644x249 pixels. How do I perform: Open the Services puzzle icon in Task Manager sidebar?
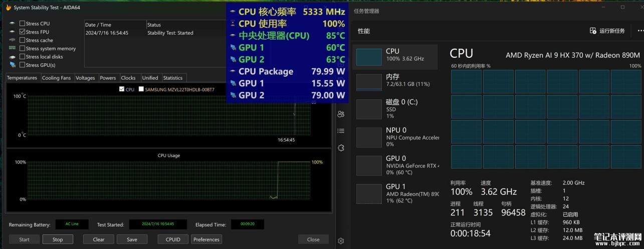tap(341, 148)
